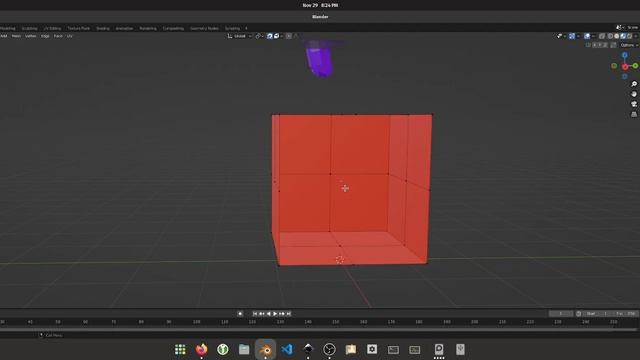Open the Face menu

[x=58, y=36]
